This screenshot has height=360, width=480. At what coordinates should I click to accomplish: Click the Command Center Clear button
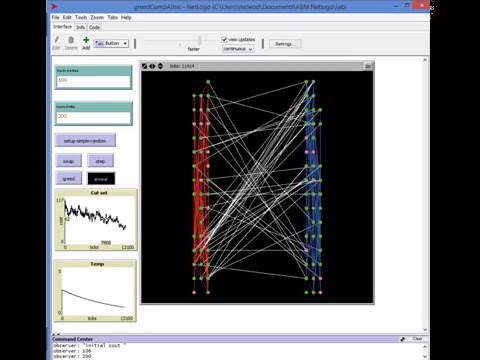[417, 339]
